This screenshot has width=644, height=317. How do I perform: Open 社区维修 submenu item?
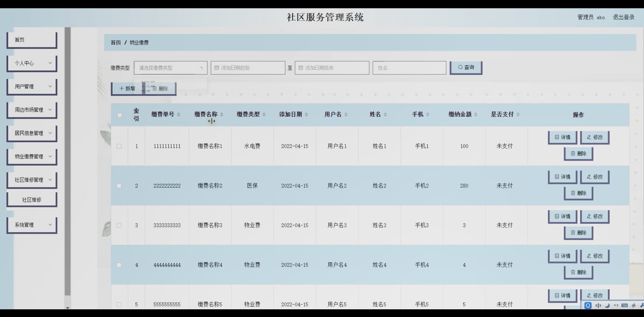tap(32, 200)
